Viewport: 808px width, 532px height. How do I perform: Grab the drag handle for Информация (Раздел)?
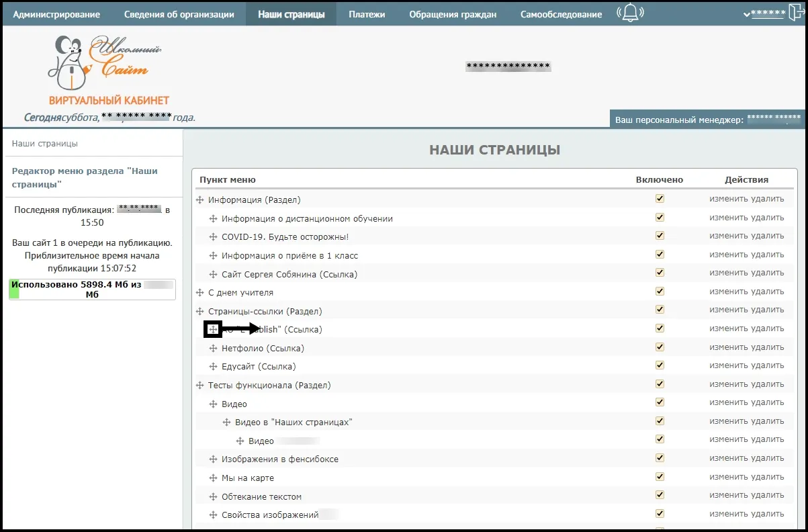point(199,200)
